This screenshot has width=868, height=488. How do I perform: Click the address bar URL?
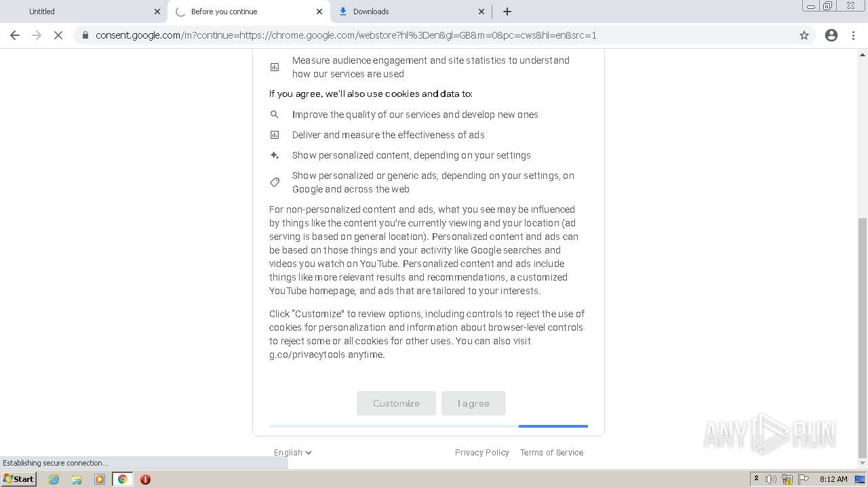coord(346,35)
